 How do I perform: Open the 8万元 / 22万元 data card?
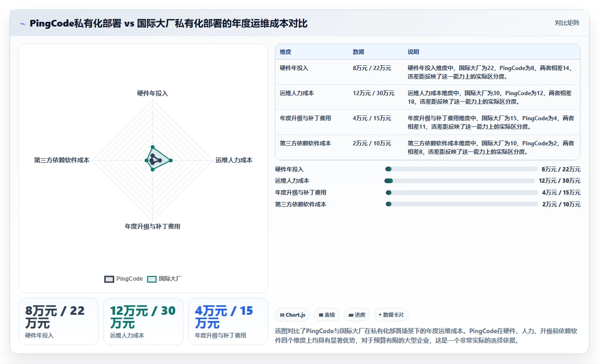[58, 321]
